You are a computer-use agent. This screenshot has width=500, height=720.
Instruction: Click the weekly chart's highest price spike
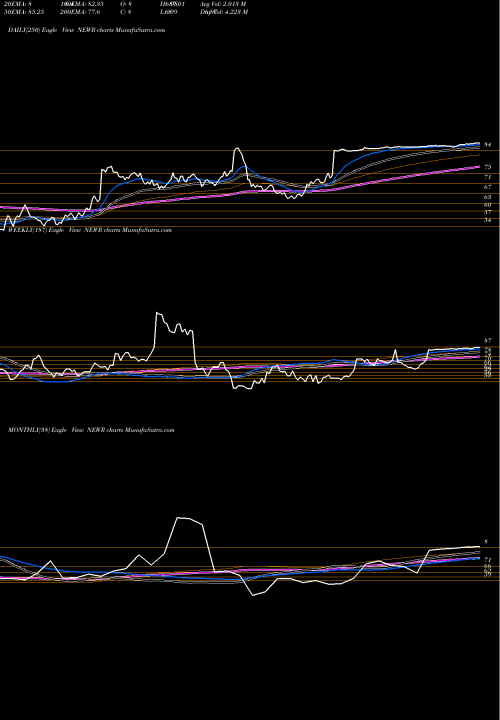[x=158, y=313]
